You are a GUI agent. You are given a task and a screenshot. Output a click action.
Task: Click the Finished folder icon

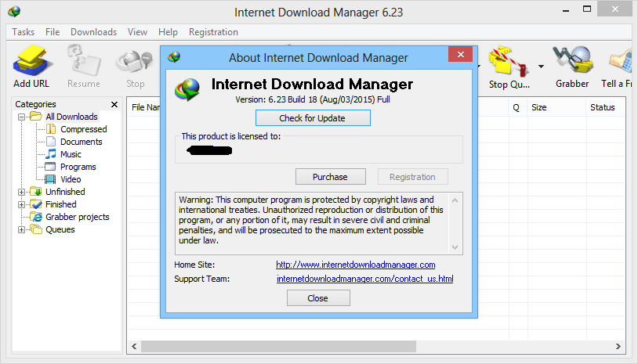tap(36, 204)
